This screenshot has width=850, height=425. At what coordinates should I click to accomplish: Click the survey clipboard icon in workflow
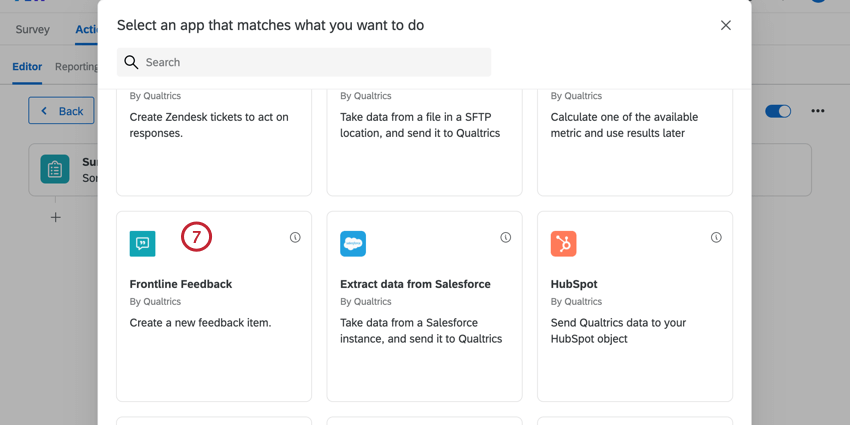55,169
